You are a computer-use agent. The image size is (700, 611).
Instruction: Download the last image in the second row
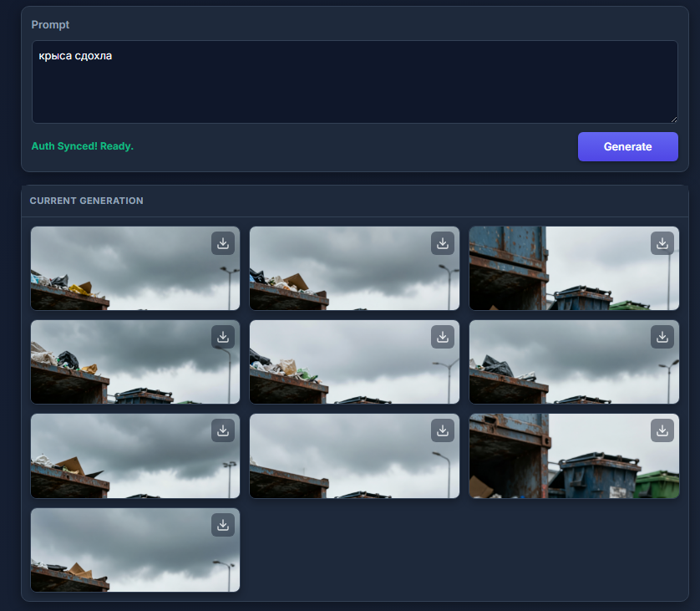[662, 337]
